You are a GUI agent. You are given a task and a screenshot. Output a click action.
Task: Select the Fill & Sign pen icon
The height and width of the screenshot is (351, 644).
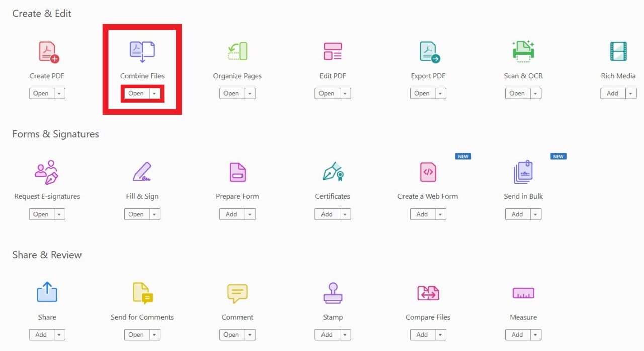(142, 172)
